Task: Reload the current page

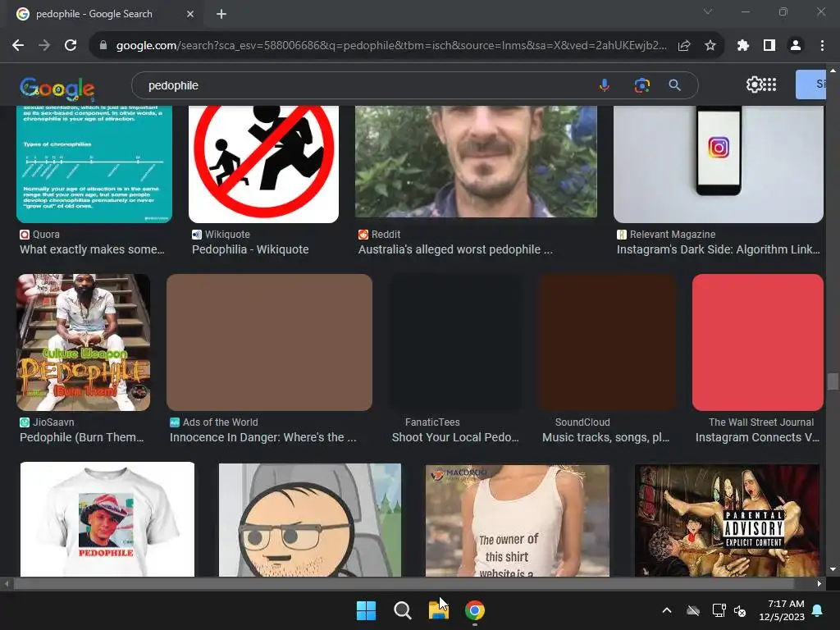Action: click(x=71, y=46)
